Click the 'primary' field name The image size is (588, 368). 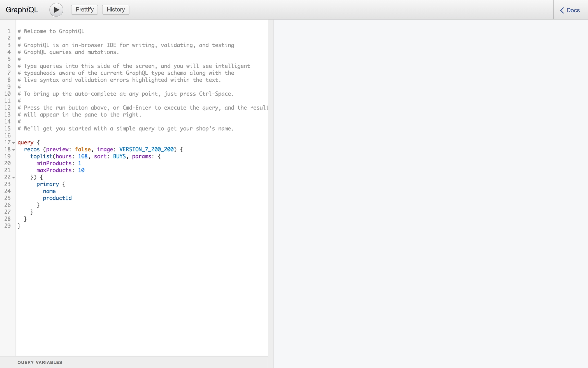(47, 184)
